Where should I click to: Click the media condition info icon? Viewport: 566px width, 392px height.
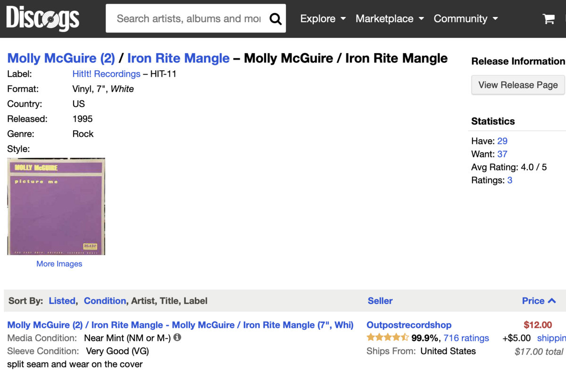[x=177, y=337]
